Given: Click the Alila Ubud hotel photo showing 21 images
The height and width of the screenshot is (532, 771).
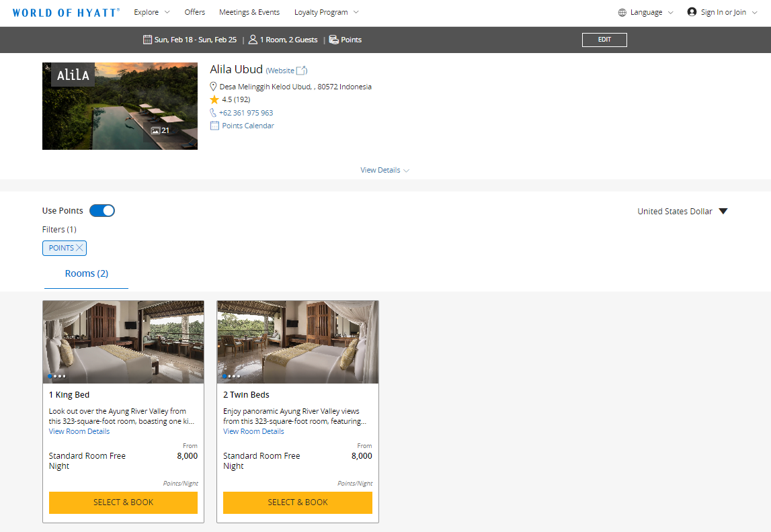Looking at the screenshot, I should click(120, 106).
